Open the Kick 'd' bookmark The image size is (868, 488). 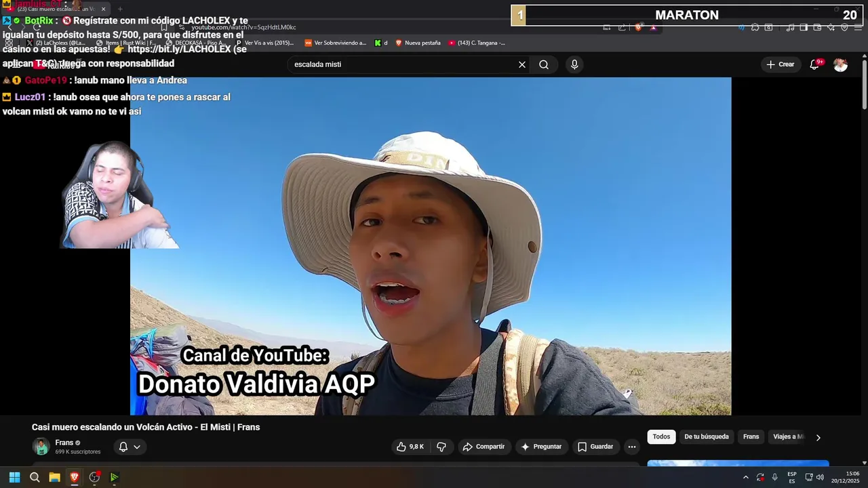click(381, 43)
